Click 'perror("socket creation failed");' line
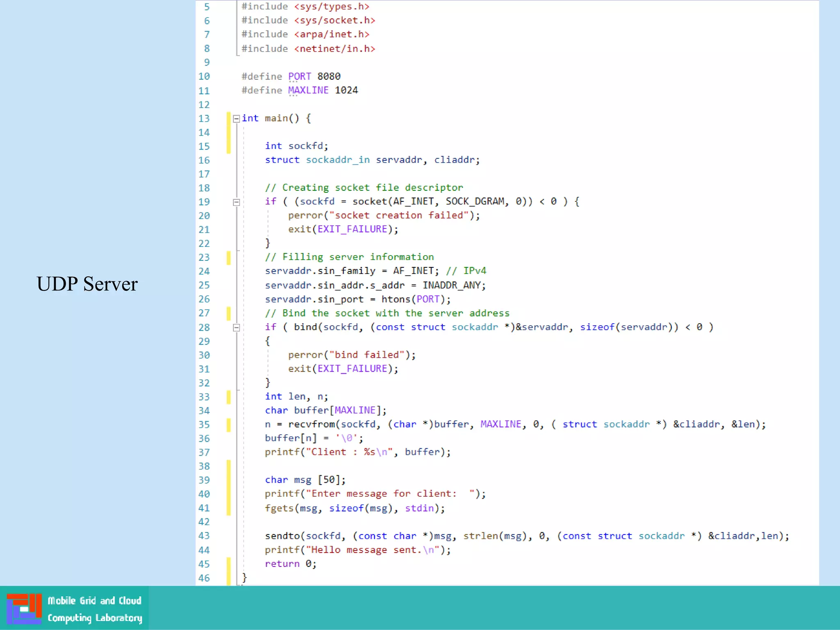Viewport: 840px width, 630px height. (x=384, y=215)
